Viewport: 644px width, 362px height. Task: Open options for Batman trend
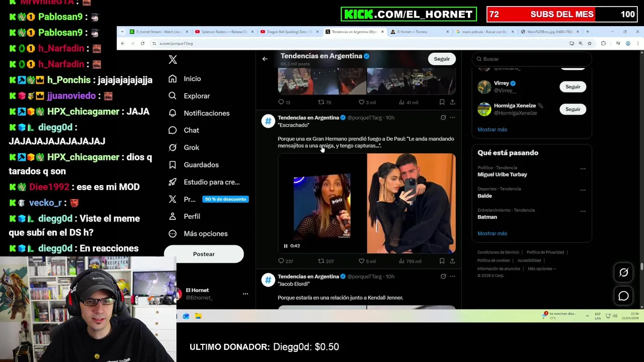pos(583,211)
